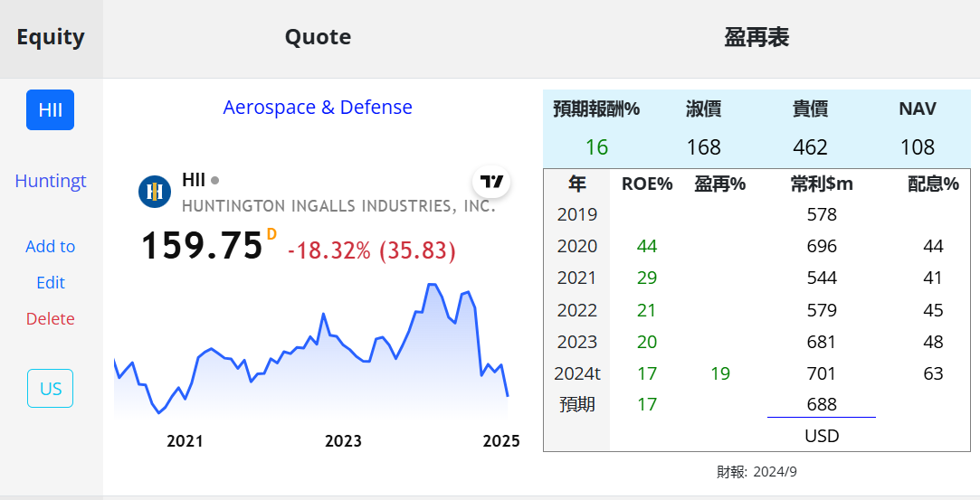The width and height of the screenshot is (980, 500).
Task: Click the 2022 profit value 579
Action: click(x=822, y=310)
